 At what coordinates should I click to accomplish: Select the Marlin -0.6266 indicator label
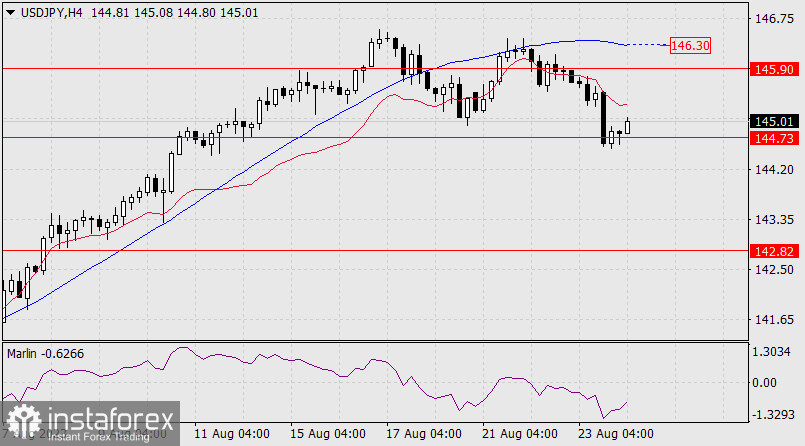coord(45,354)
